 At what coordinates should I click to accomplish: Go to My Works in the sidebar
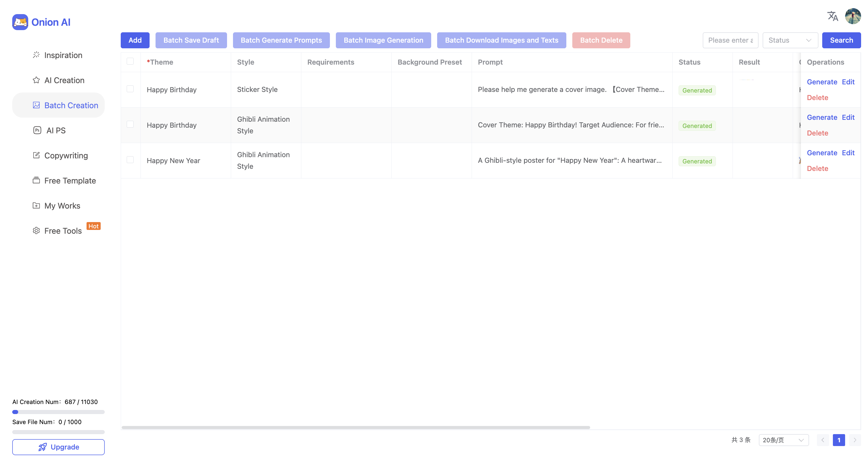pyautogui.click(x=62, y=206)
